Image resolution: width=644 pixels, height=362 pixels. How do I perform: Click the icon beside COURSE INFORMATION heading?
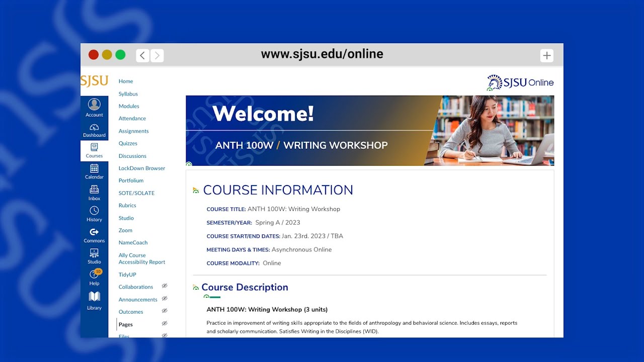(x=196, y=190)
